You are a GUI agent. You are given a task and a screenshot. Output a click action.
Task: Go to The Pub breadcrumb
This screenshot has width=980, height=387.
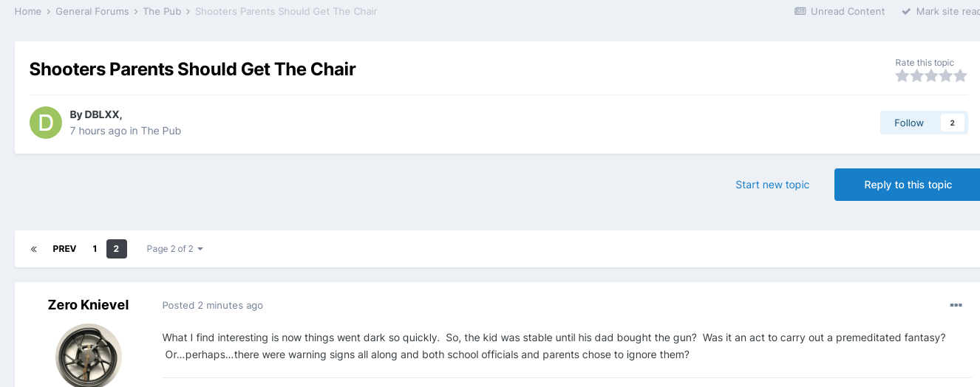click(162, 11)
